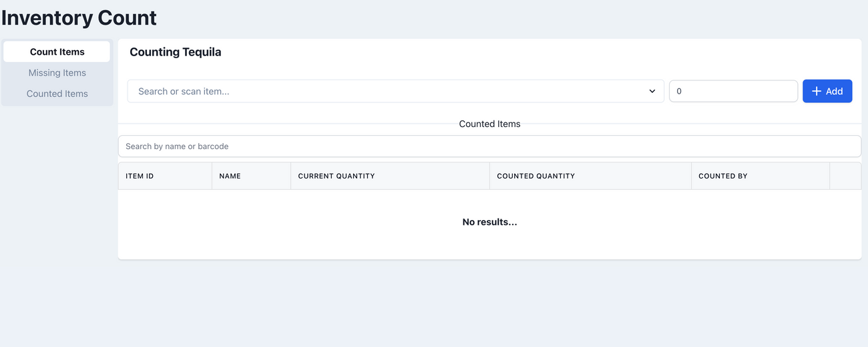The image size is (868, 347).
Task: Expand the item search dropdown chevron
Action: [x=652, y=92]
